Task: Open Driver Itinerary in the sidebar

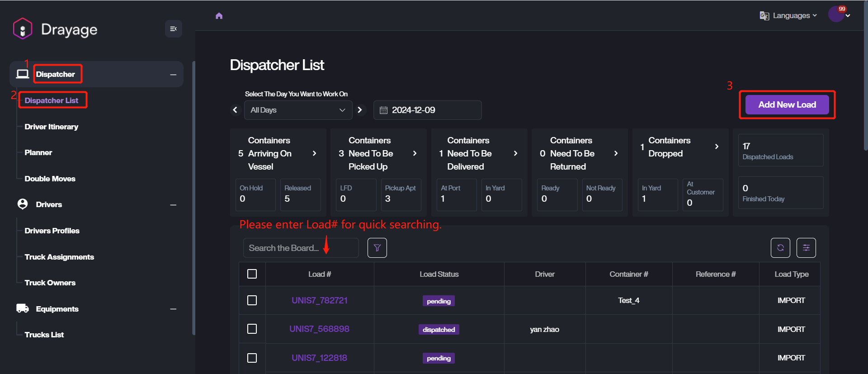Action: pos(52,127)
